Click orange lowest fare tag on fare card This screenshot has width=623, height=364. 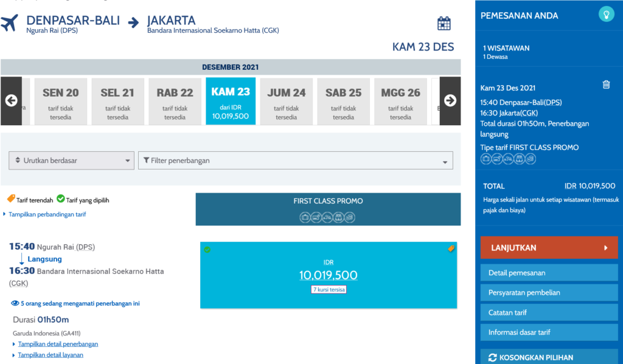(451, 249)
